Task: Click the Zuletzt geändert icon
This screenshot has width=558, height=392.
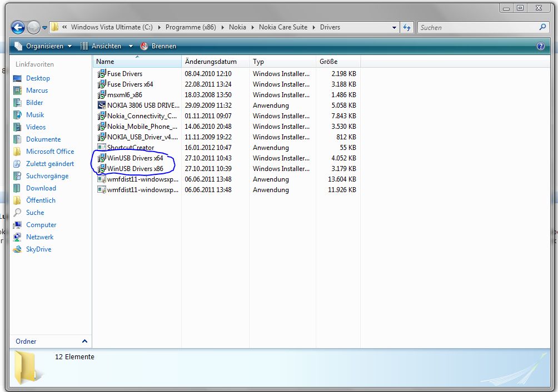Action: coord(17,163)
